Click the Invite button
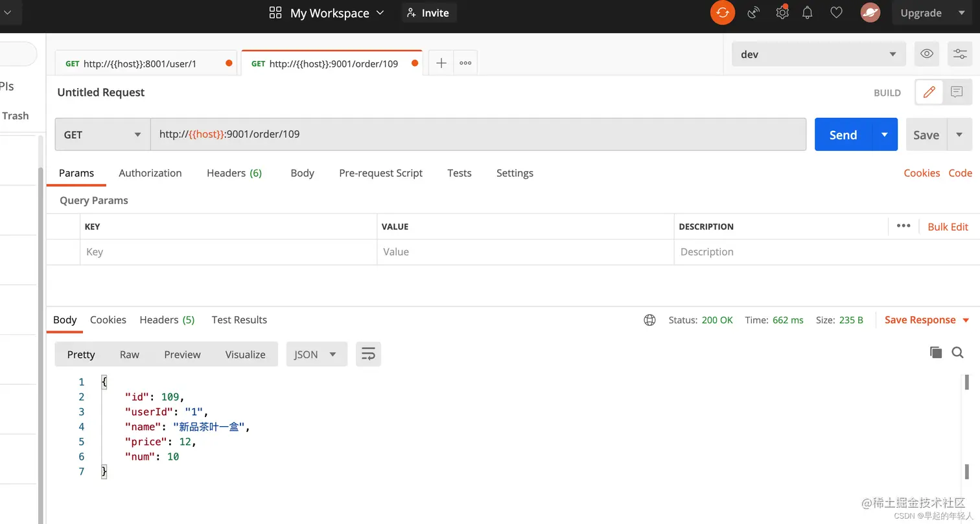980x524 pixels. tap(429, 12)
